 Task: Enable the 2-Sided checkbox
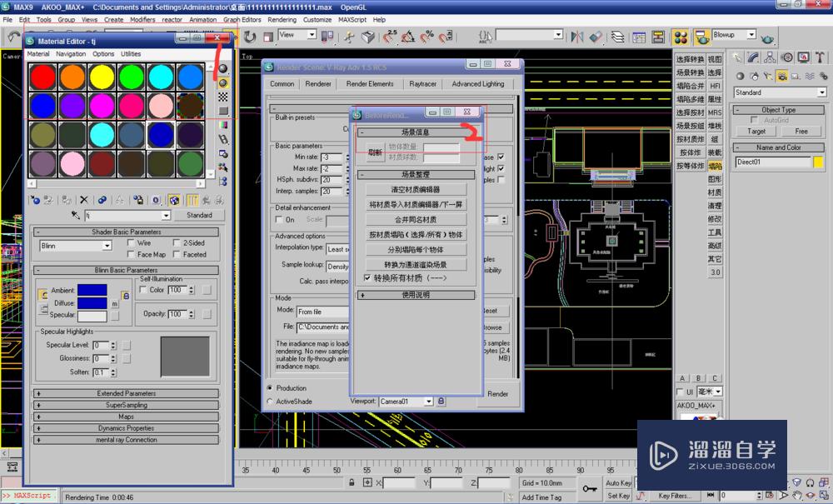click(177, 243)
